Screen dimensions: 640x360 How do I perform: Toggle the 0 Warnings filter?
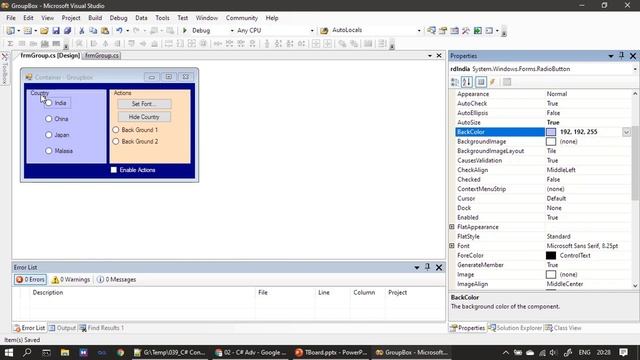71,280
